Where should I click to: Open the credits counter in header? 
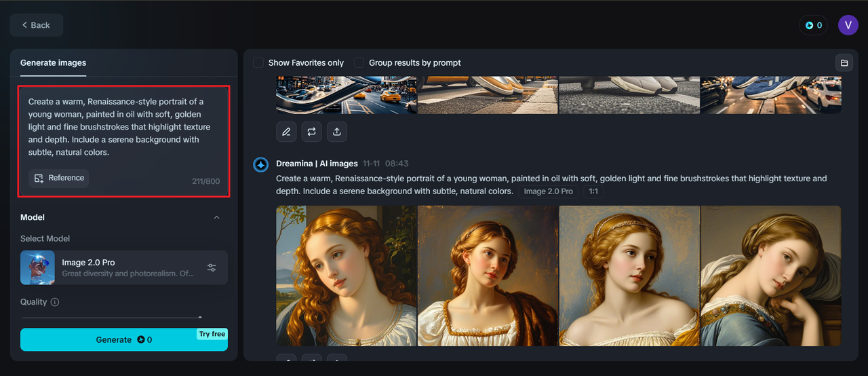tap(813, 25)
